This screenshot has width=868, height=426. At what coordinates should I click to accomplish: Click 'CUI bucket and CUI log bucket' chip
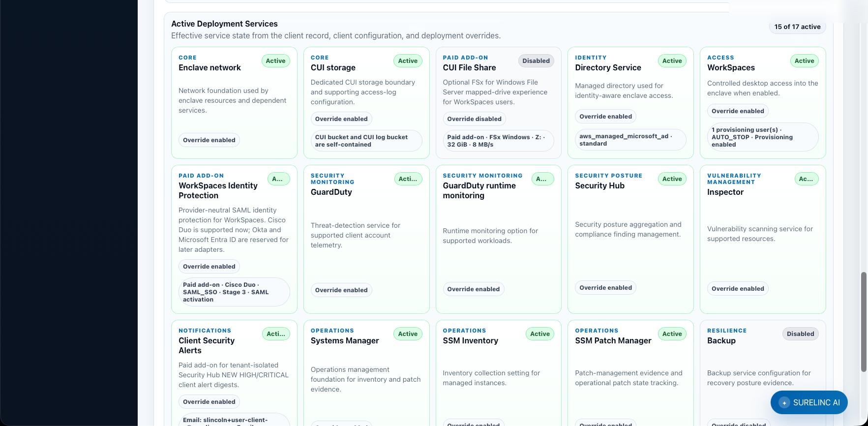(x=366, y=141)
